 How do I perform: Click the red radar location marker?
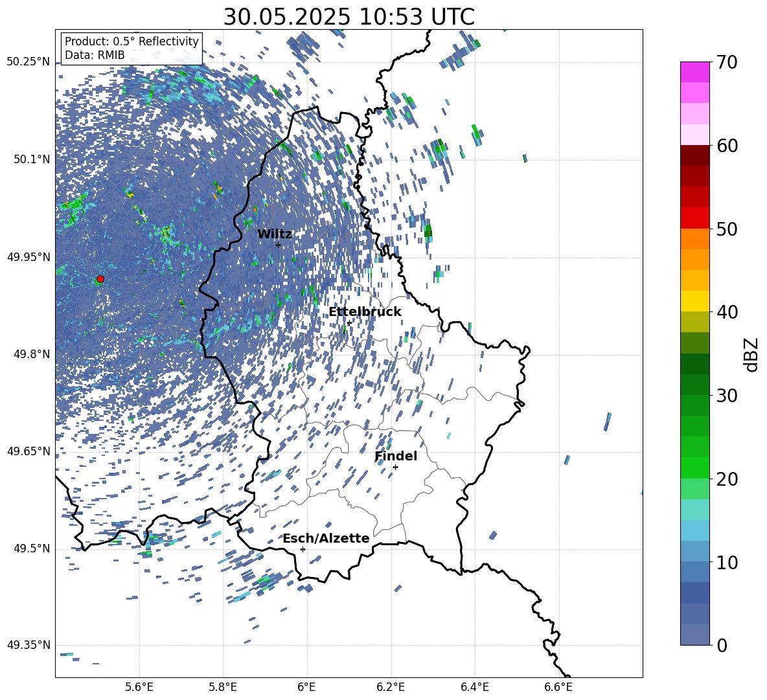click(x=100, y=279)
